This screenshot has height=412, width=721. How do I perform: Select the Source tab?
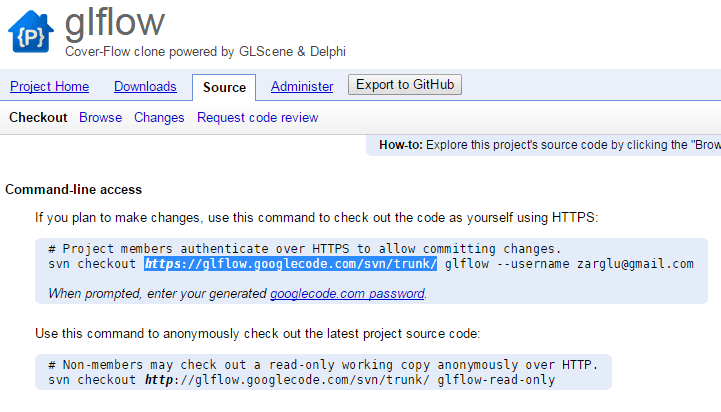coord(224,87)
